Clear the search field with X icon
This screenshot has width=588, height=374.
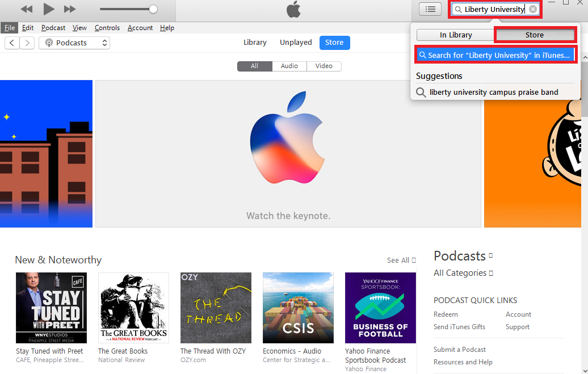pyautogui.click(x=533, y=9)
